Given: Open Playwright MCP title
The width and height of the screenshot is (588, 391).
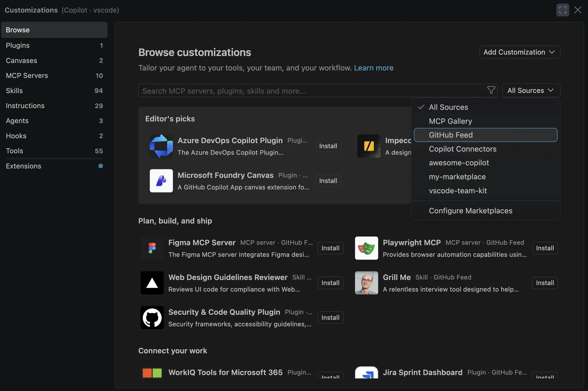Looking at the screenshot, I should pos(412,242).
